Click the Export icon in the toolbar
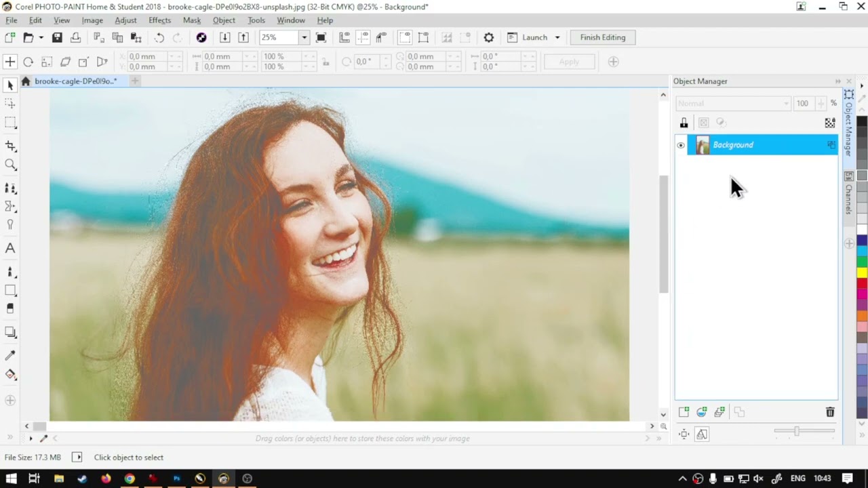Viewport: 868px width, 488px height. point(243,38)
